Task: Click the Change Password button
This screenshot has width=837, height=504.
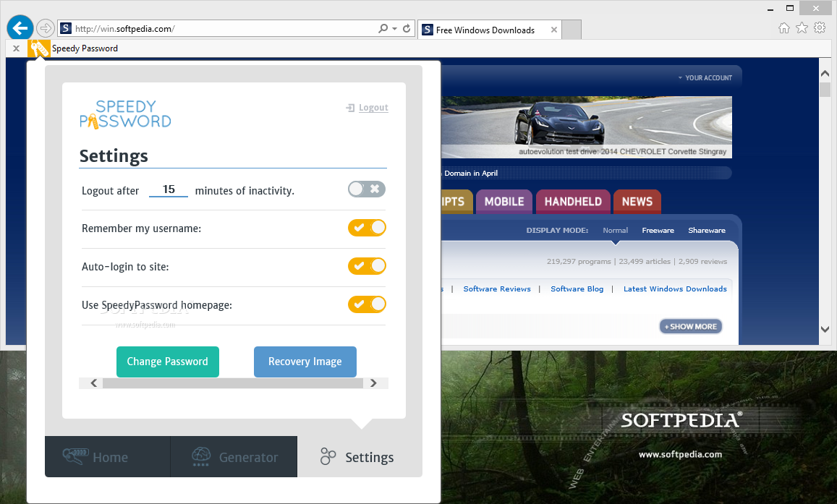Action: point(168,362)
